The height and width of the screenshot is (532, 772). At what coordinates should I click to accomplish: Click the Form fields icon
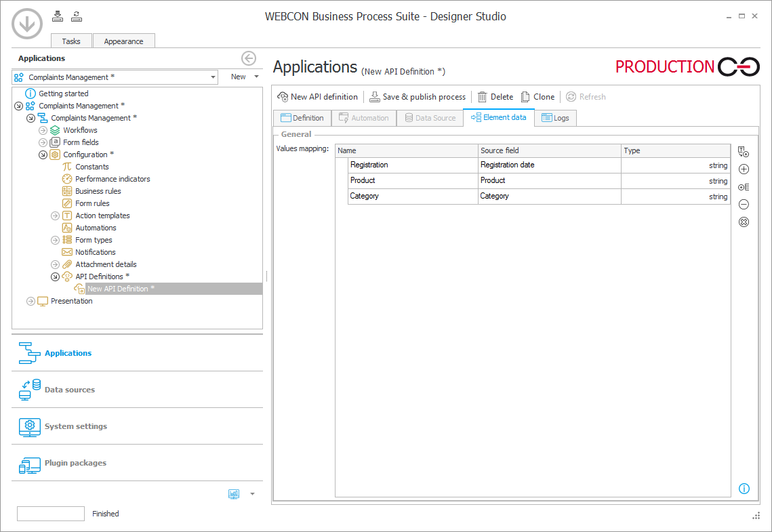[55, 142]
